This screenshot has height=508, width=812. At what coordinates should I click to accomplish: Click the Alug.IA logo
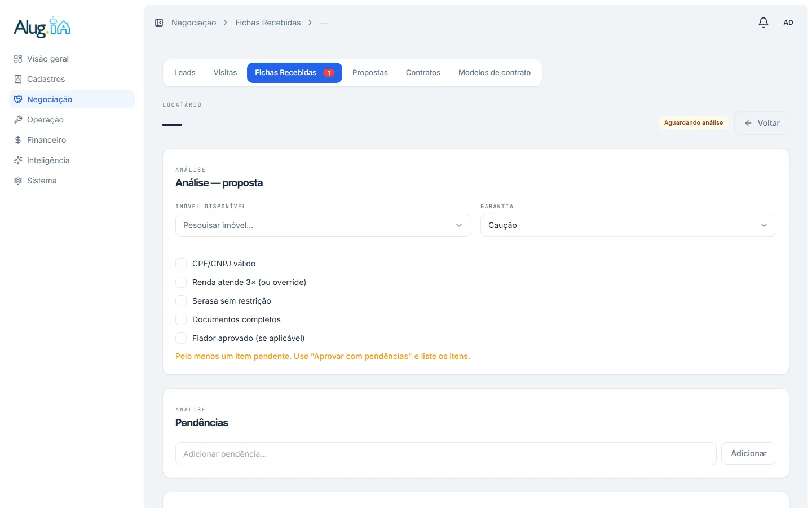point(42,27)
